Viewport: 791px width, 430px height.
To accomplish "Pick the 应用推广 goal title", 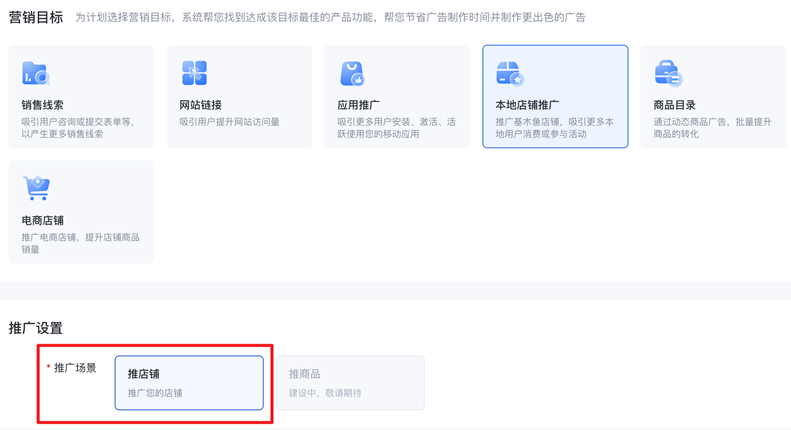I will 359,105.
